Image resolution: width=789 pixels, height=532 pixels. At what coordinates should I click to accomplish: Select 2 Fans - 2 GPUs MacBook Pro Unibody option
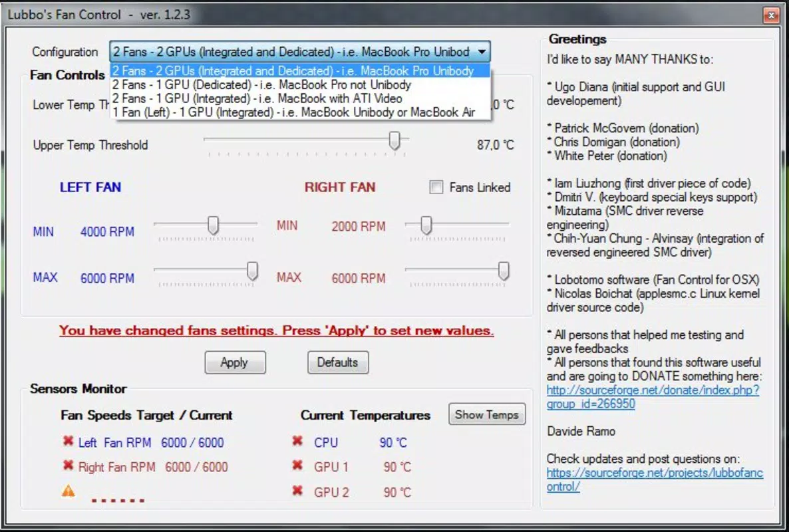click(x=300, y=70)
